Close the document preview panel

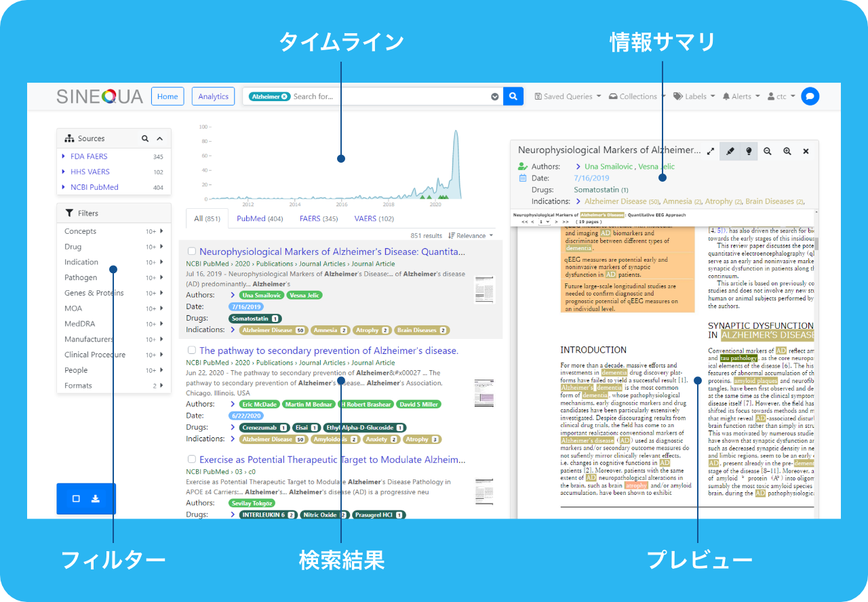click(806, 151)
